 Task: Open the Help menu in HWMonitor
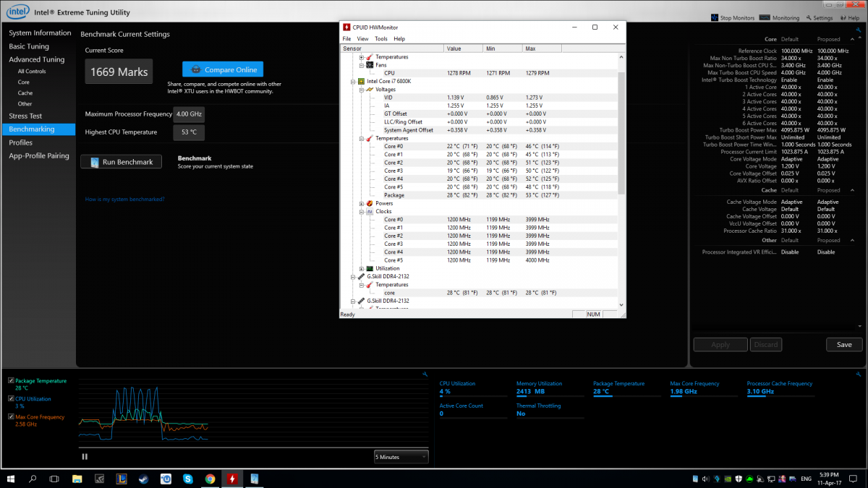pos(399,38)
